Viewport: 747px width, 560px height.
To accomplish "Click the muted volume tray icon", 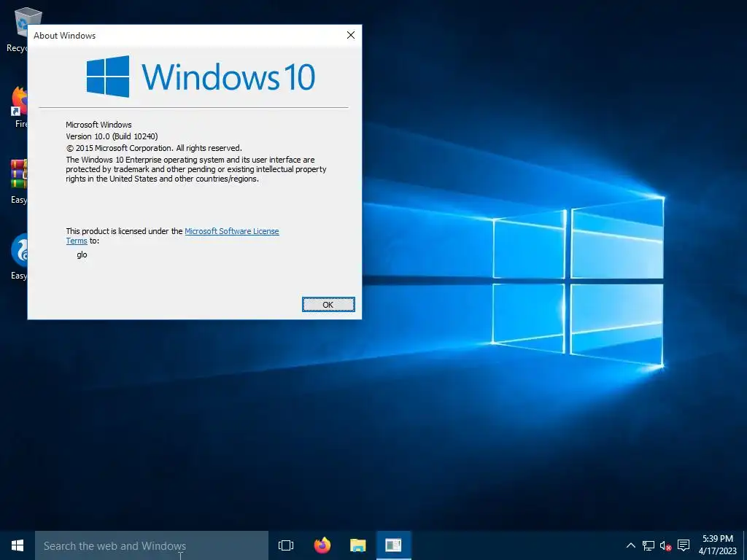I will tap(665, 545).
